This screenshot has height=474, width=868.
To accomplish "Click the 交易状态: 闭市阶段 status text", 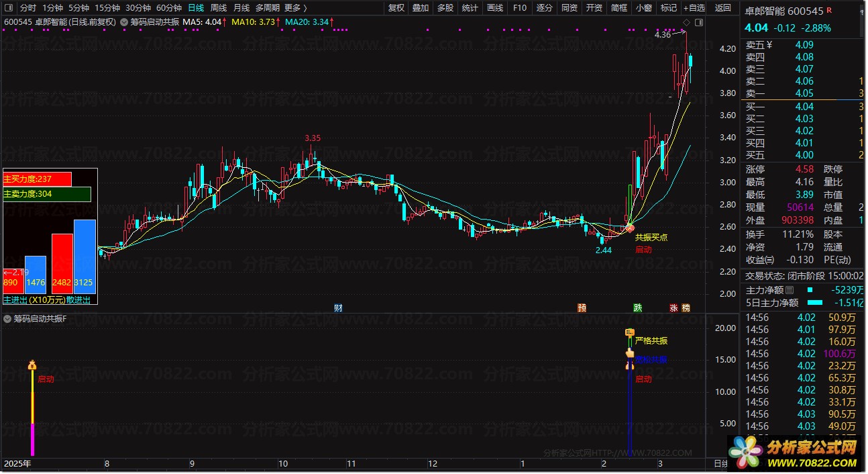I will click(785, 276).
